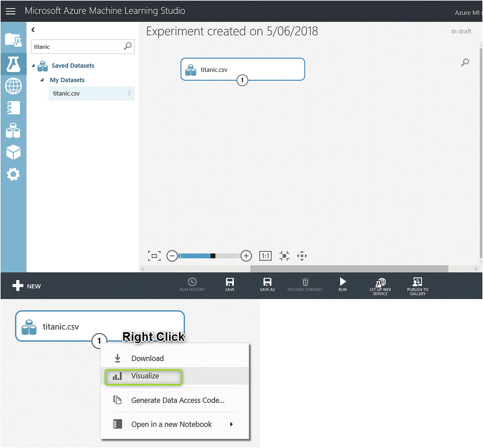Save the experiment
Image resolution: width=483 pixels, height=448 pixels.
click(x=230, y=285)
